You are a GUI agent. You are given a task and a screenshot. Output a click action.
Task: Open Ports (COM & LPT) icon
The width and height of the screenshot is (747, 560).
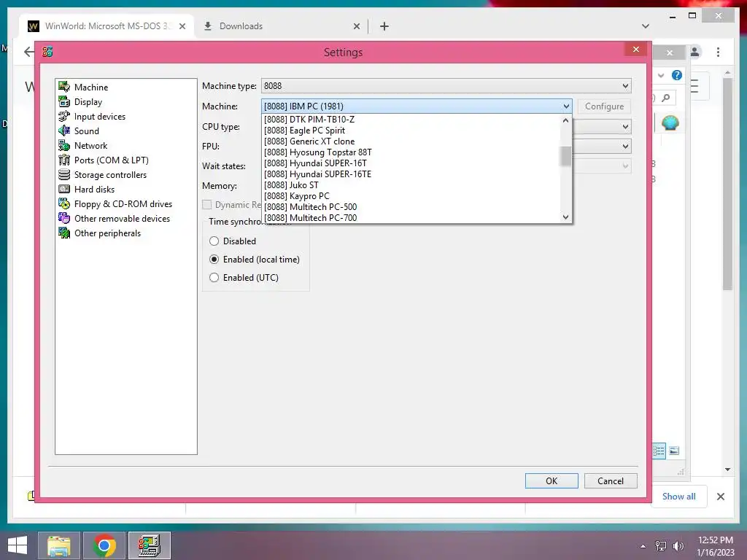[64, 160]
